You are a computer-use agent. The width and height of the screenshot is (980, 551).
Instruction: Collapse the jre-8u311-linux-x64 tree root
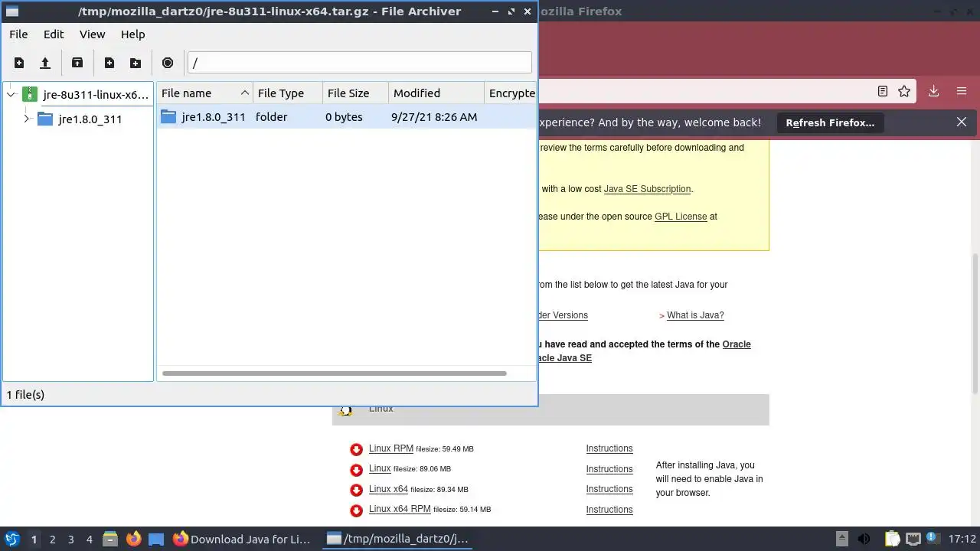coord(11,94)
